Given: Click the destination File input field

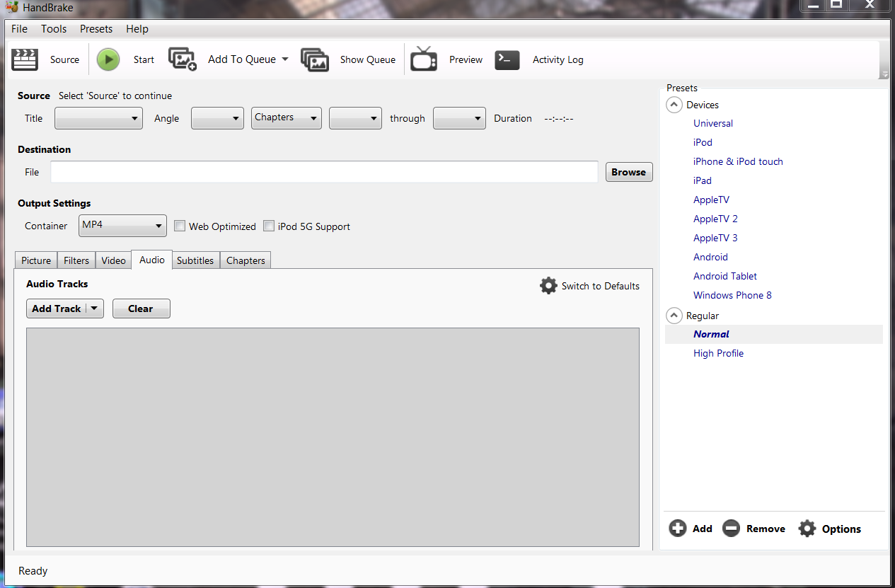Looking at the screenshot, I should click(x=324, y=172).
